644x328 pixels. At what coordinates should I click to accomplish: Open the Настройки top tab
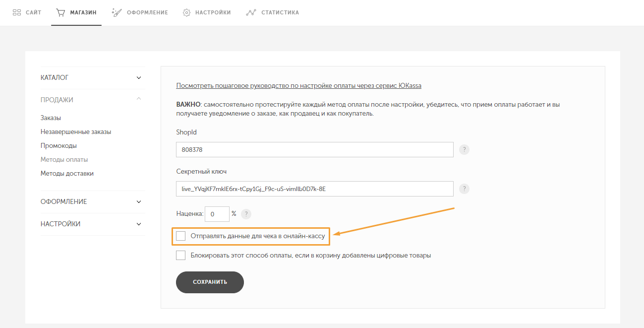point(207,12)
